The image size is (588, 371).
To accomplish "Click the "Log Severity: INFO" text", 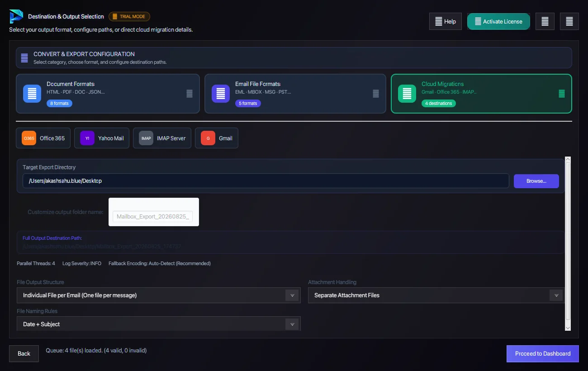I will click(82, 263).
